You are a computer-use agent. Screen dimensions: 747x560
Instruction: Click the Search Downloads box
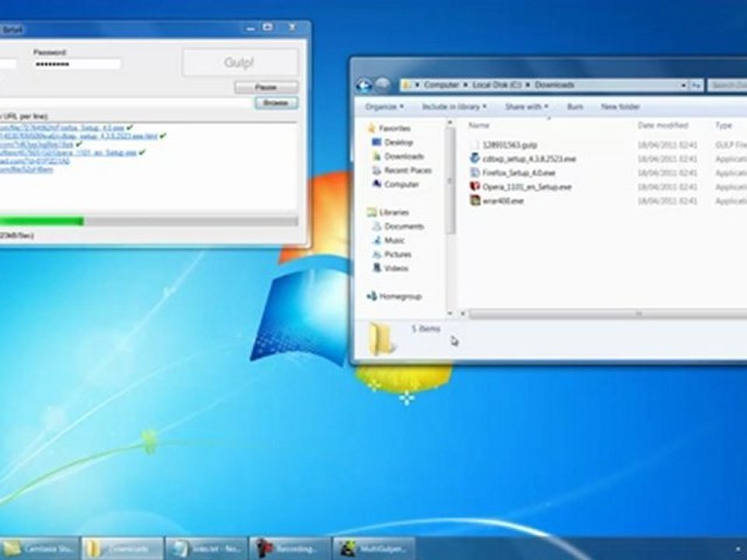pos(727,86)
